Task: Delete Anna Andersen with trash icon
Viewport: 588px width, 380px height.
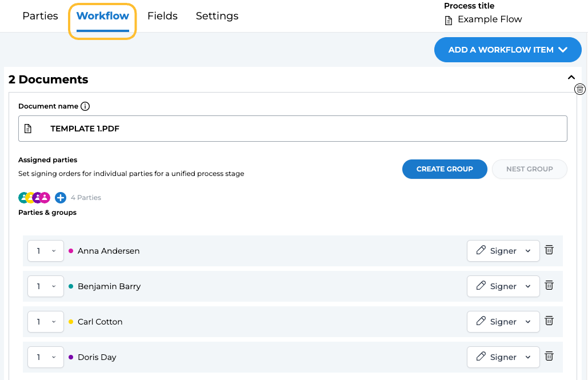Action: [x=549, y=250]
